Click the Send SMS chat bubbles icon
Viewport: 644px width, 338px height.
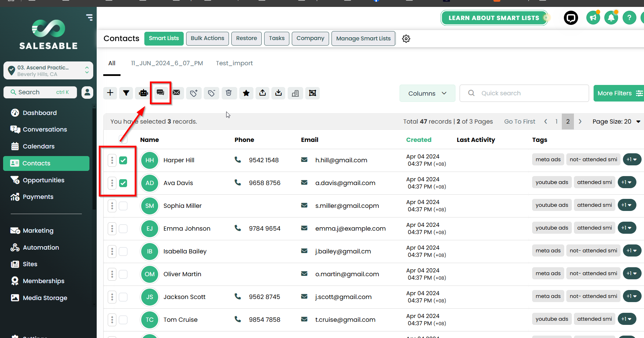coord(160,93)
